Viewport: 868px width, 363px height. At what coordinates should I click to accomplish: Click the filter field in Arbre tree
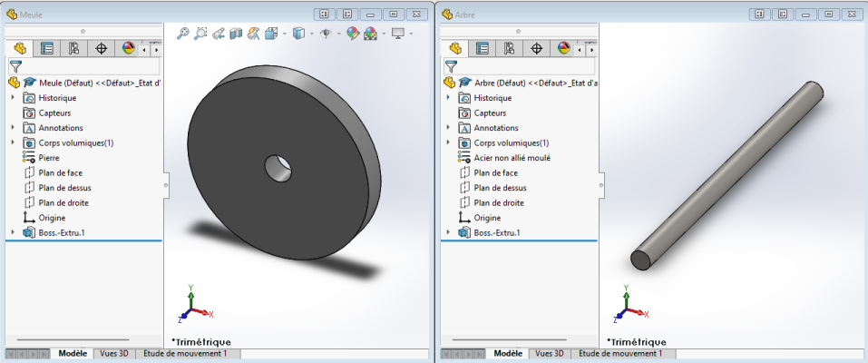pyautogui.click(x=520, y=66)
